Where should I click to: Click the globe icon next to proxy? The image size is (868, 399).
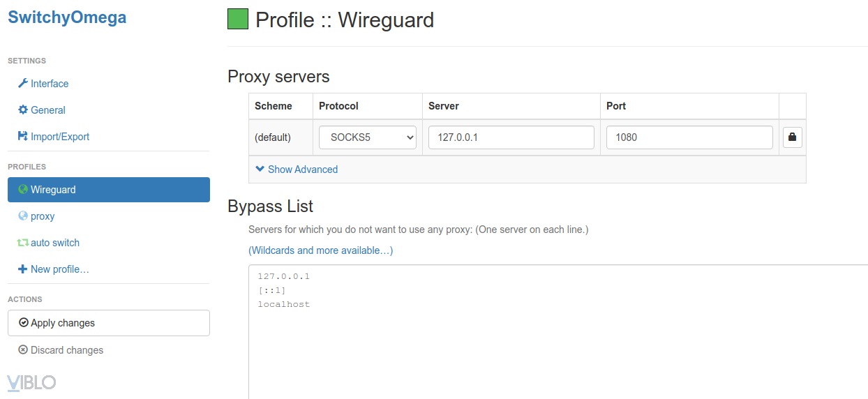click(23, 216)
